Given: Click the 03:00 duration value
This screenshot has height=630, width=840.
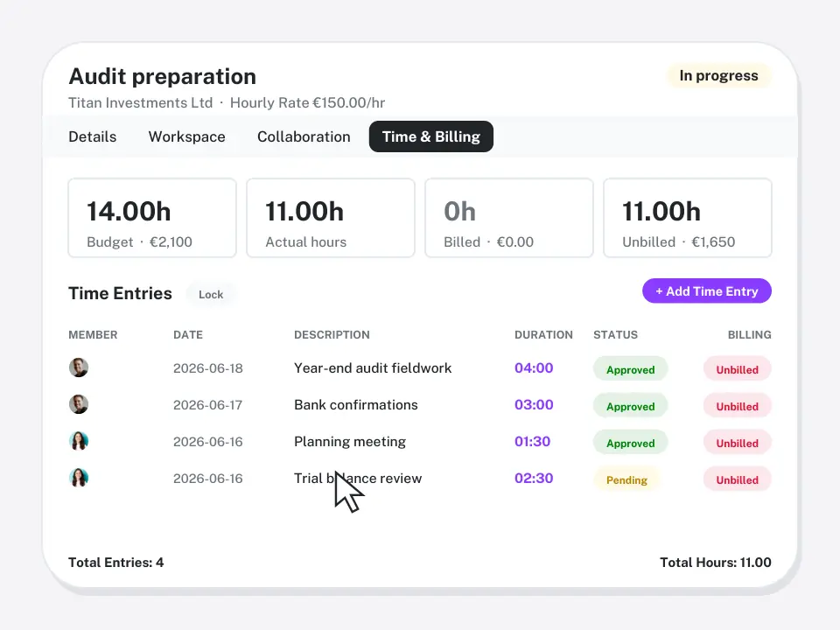Looking at the screenshot, I should 534,404.
